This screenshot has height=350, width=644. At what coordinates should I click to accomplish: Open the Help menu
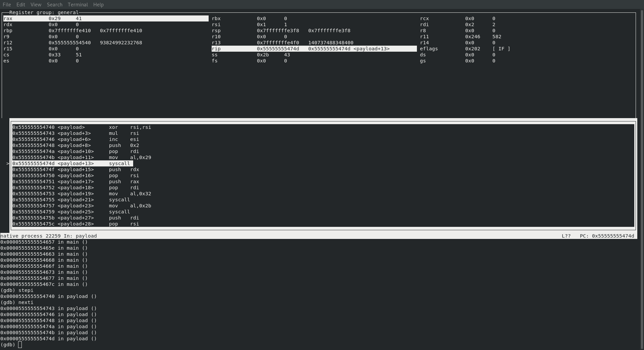[x=98, y=4]
